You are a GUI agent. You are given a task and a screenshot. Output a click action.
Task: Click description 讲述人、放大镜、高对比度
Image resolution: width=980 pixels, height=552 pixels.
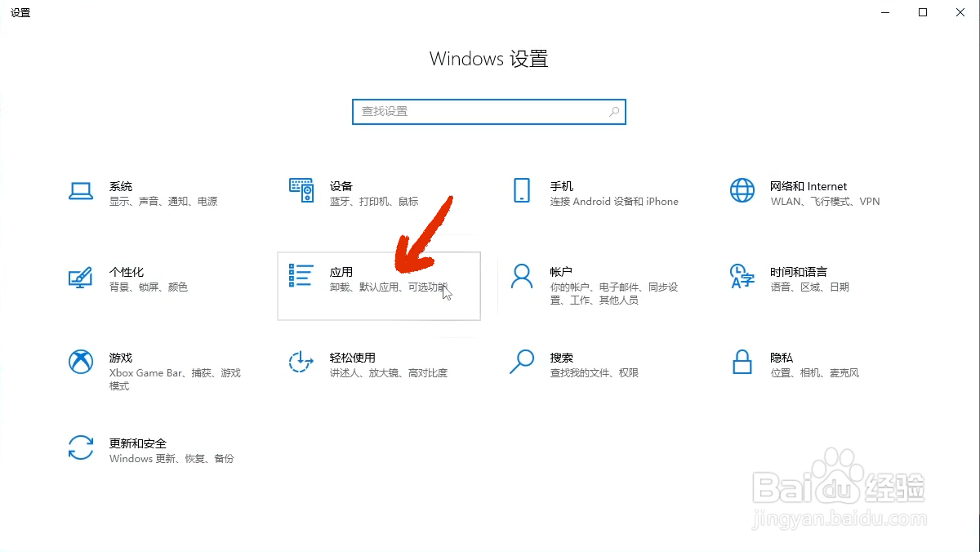pos(389,373)
